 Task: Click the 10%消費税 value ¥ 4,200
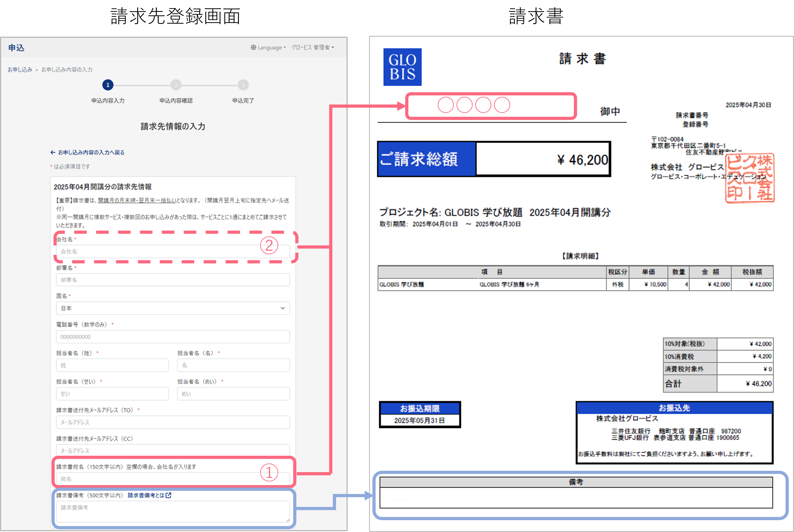pos(745,356)
